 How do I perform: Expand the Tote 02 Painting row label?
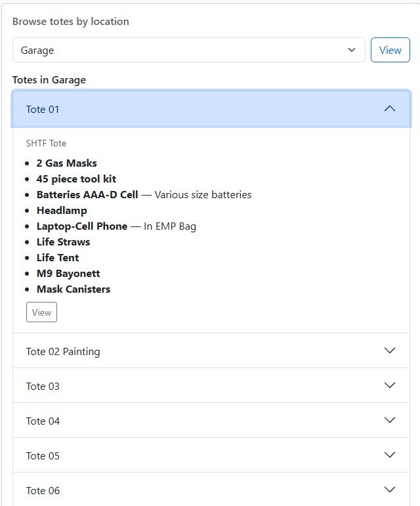[63, 352]
